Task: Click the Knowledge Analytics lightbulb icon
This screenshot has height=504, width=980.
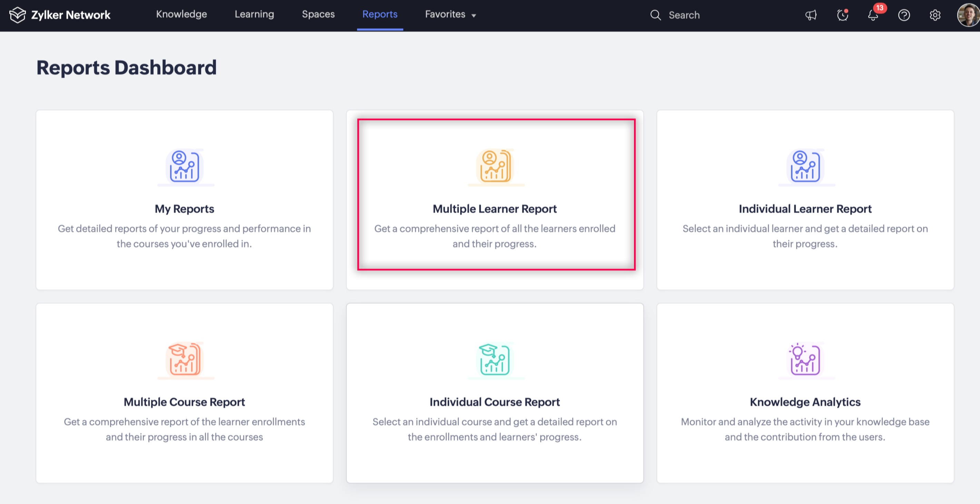Action: coord(805,359)
